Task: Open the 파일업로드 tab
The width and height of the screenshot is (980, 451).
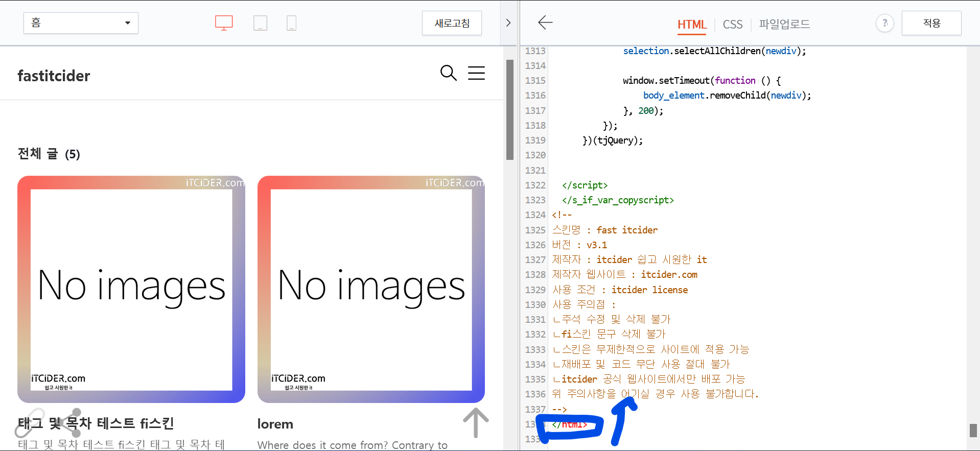Action: pos(784,24)
